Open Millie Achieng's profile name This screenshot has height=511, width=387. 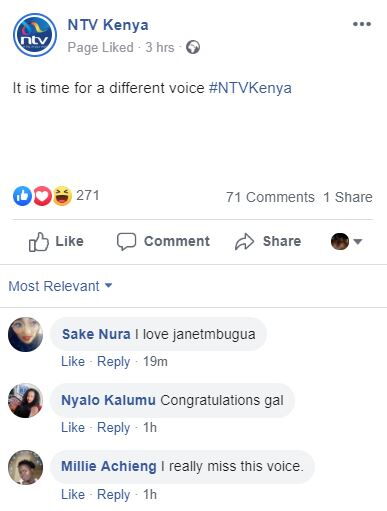[x=109, y=466]
